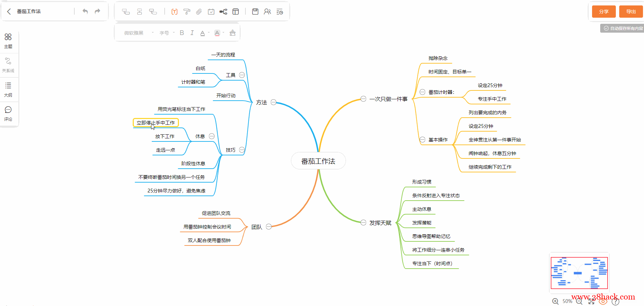Click the mind map structure layout icon
The height and width of the screenshot is (306, 644).
point(223,12)
